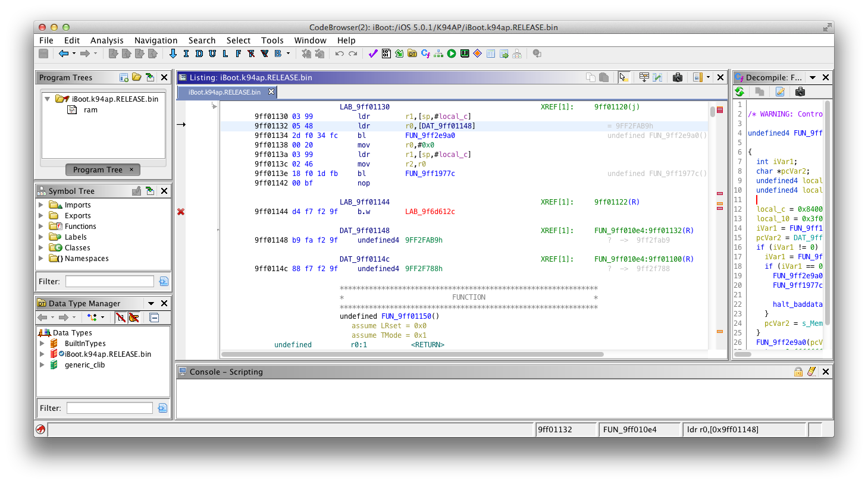This screenshot has height=484, width=868.
Task: Go to next different byte value (crossed V)
Action: [x=264, y=54]
